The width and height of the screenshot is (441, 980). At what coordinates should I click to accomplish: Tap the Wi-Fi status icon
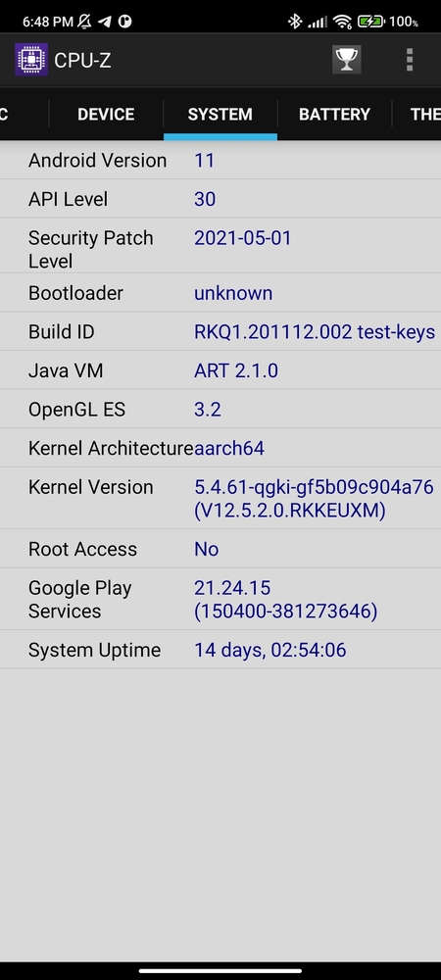342,22
